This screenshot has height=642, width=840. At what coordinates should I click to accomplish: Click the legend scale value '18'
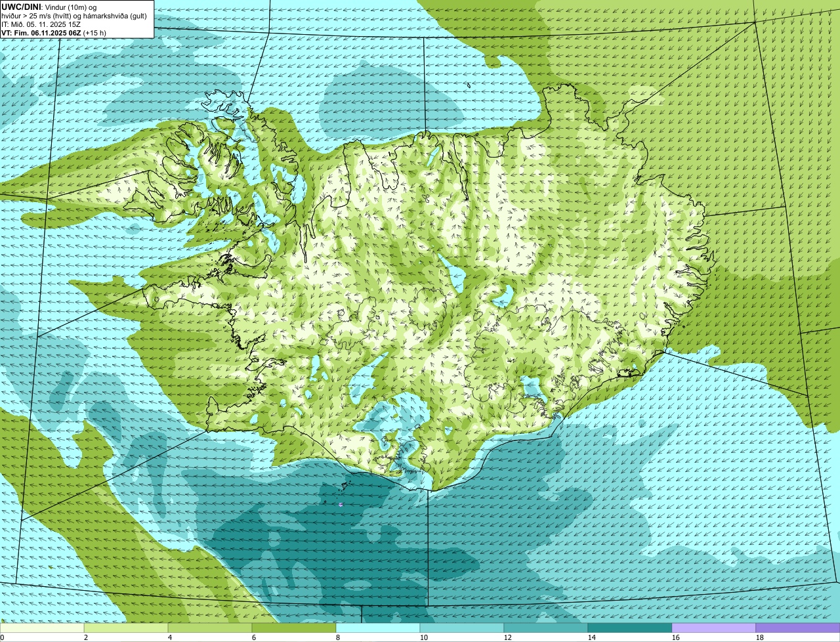click(x=760, y=637)
